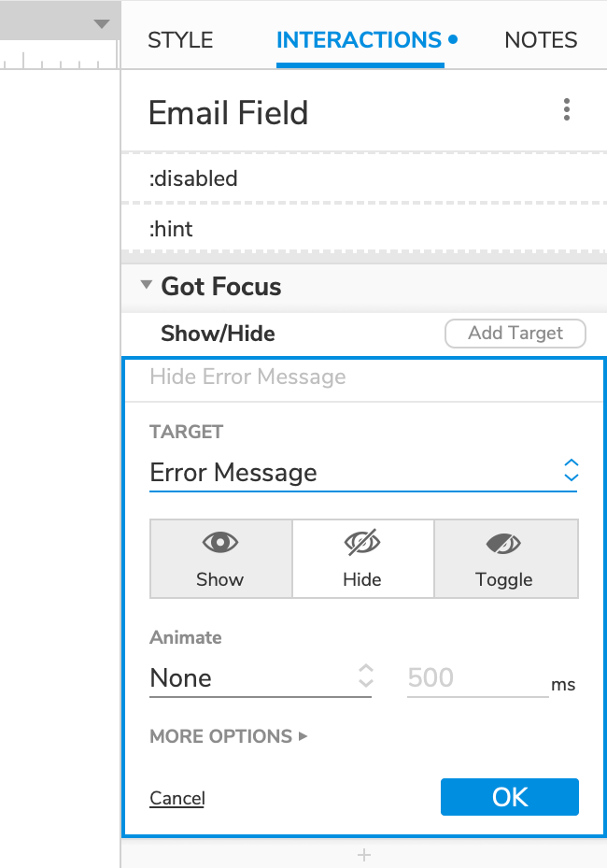
Task: Click the Toggle half-eye icon
Action: tap(503, 543)
